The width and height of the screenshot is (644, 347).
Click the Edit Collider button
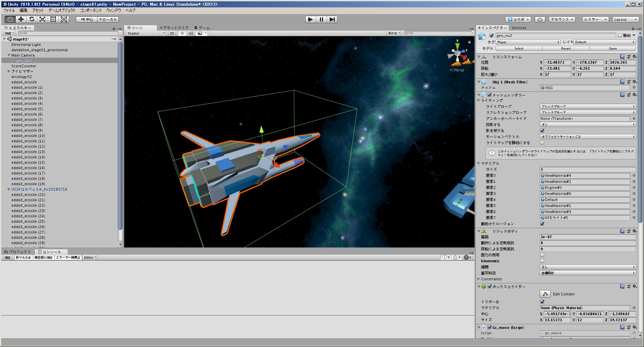(545, 294)
